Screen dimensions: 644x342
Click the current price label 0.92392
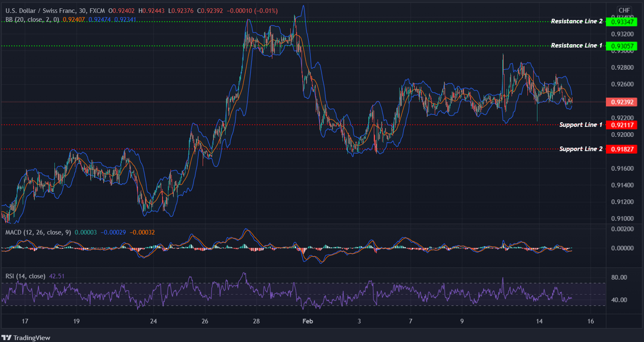(622, 102)
